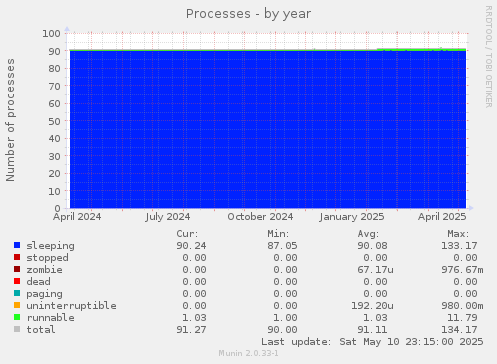497x364 pixels.
Task: Click the 'Munin 2.0.33-1' footer text
Action: [x=248, y=353]
